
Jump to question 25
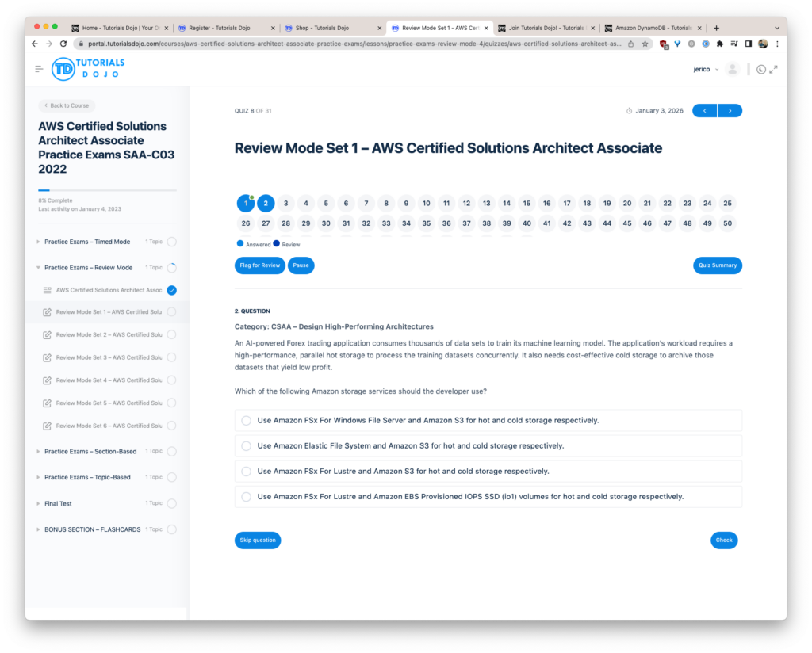coord(728,204)
